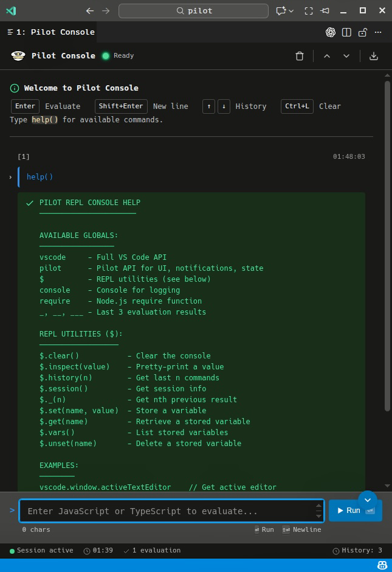The width and height of the screenshot is (392, 572).
Task: Go back with the left arrow
Action: [89, 11]
